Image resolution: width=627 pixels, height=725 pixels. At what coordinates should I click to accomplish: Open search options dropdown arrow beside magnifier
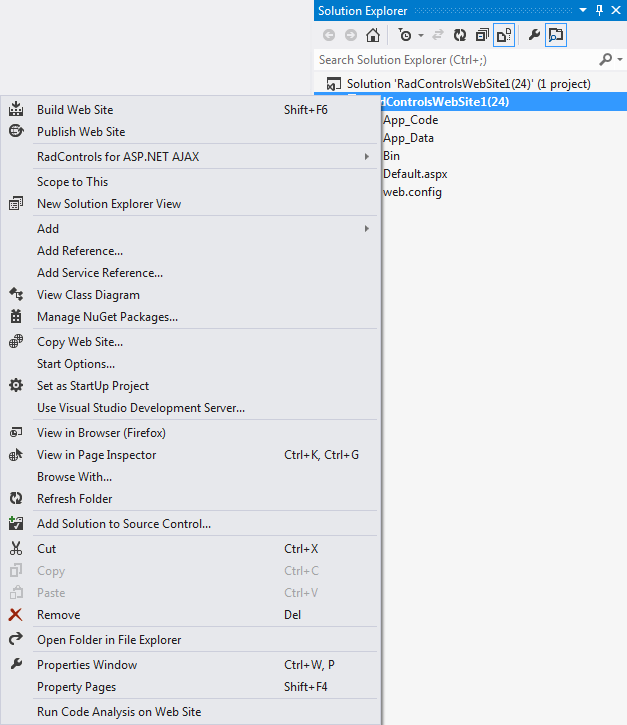coord(620,59)
